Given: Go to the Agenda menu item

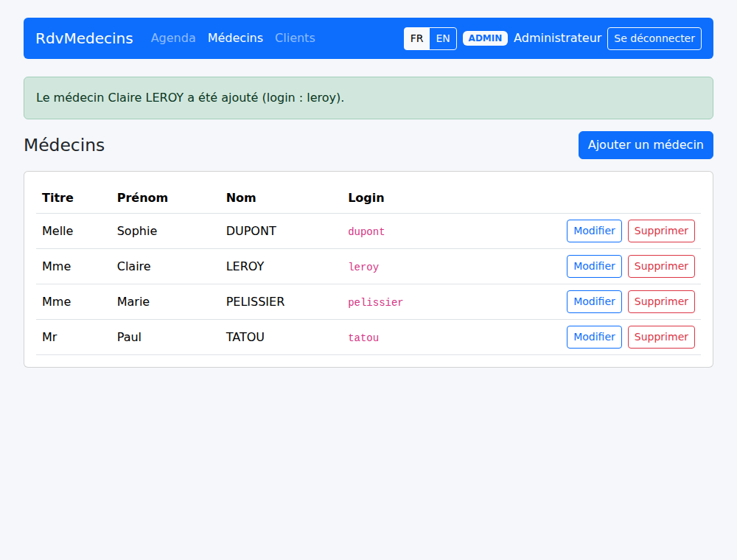Looking at the screenshot, I should (x=173, y=38).
